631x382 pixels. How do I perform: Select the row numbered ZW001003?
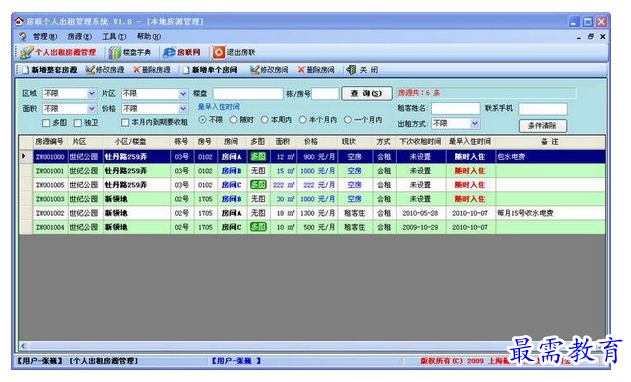pyautogui.click(x=312, y=199)
